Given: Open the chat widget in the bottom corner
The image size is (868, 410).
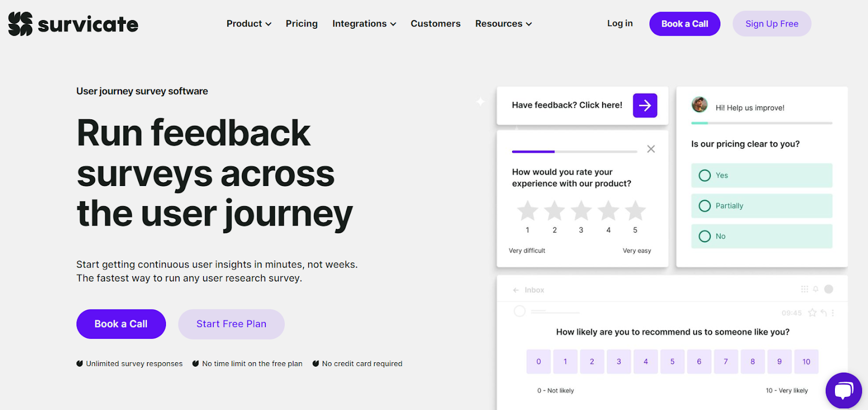Looking at the screenshot, I should 843,390.
